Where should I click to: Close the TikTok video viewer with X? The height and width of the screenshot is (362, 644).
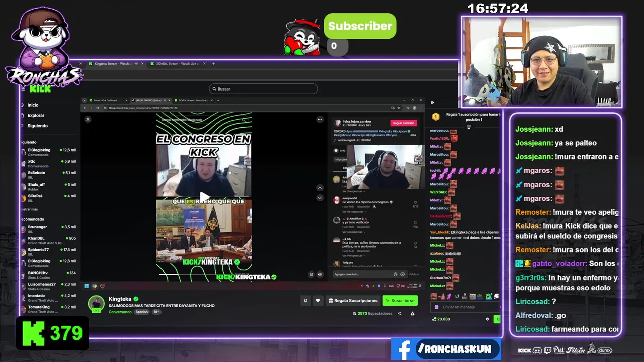point(88,119)
